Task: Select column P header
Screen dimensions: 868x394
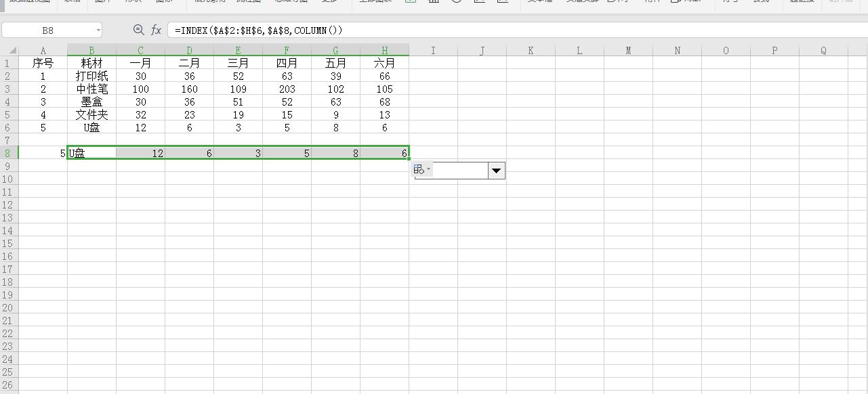Action: coord(775,51)
